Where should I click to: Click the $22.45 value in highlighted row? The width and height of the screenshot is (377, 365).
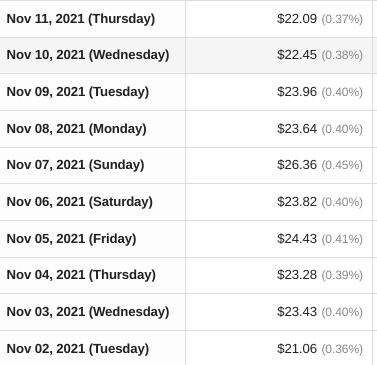tap(297, 55)
